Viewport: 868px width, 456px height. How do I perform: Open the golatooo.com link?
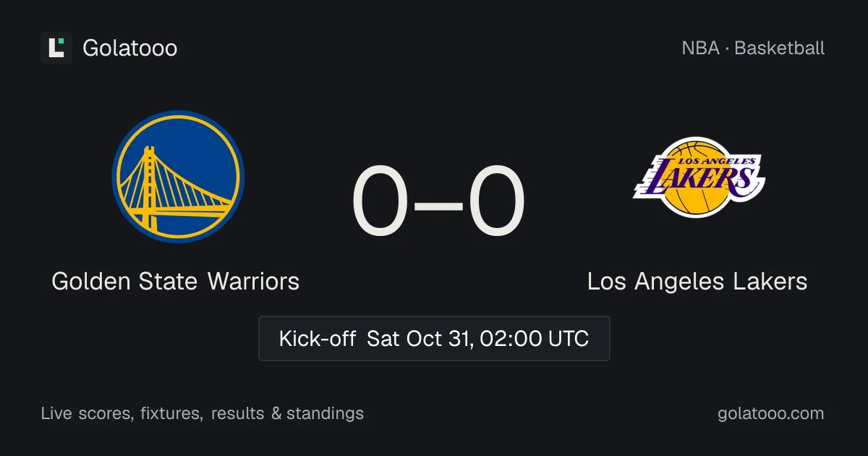coord(771,413)
